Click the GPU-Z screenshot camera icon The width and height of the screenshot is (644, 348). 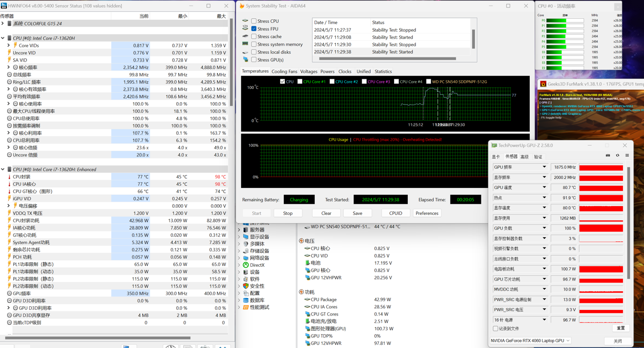[608, 156]
